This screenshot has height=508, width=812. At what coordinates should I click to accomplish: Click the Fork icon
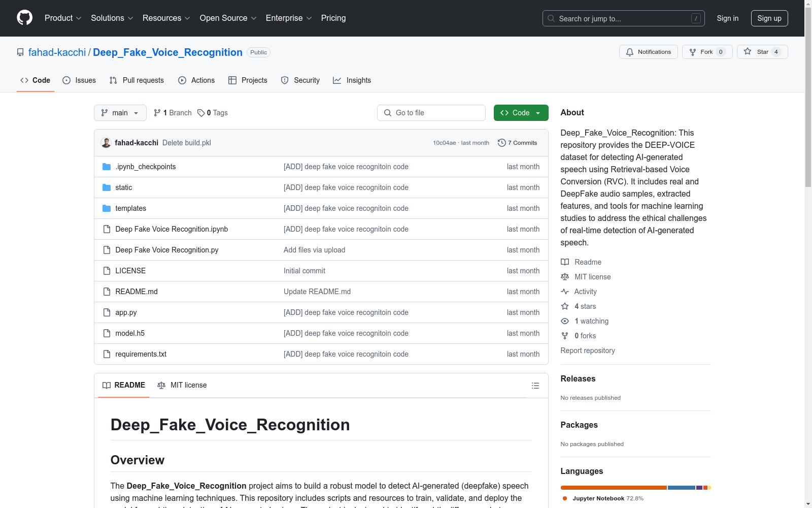pos(693,52)
